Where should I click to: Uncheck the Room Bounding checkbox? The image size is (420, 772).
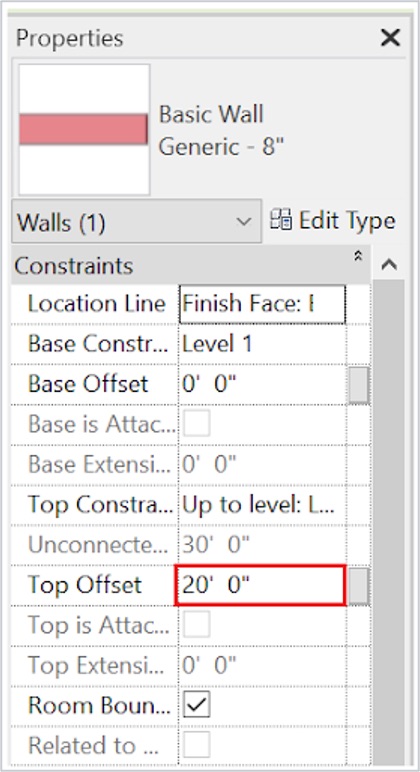pos(196,705)
